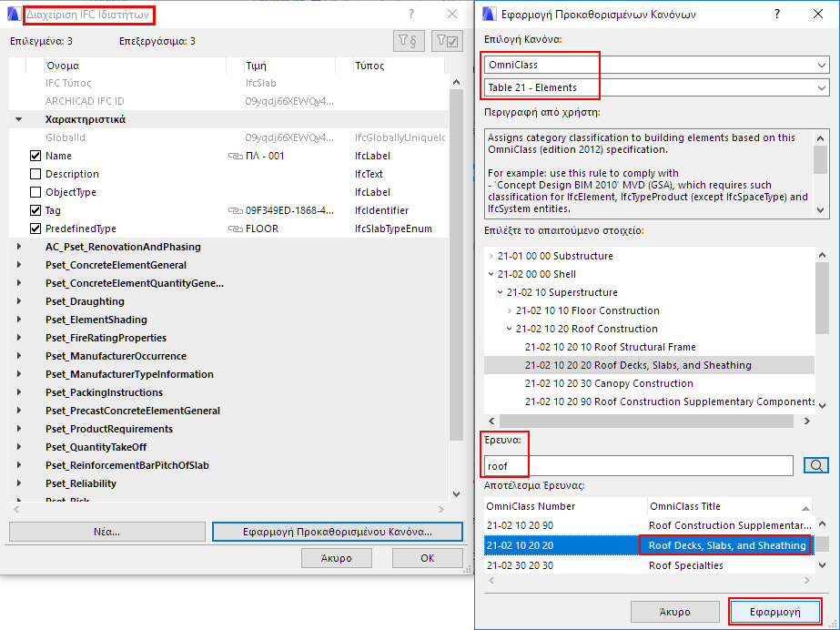Click the Νέα... button
This screenshot has width=840, height=630.
click(107, 532)
